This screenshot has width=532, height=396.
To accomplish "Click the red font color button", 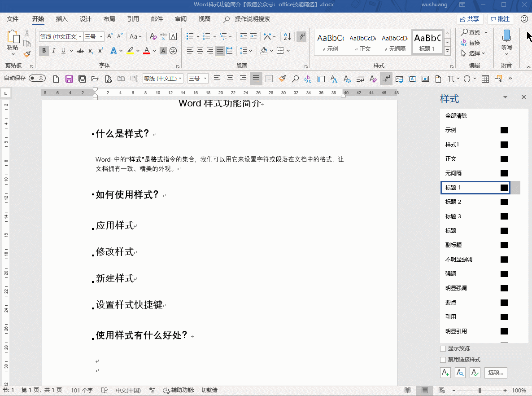I will pos(147,51).
